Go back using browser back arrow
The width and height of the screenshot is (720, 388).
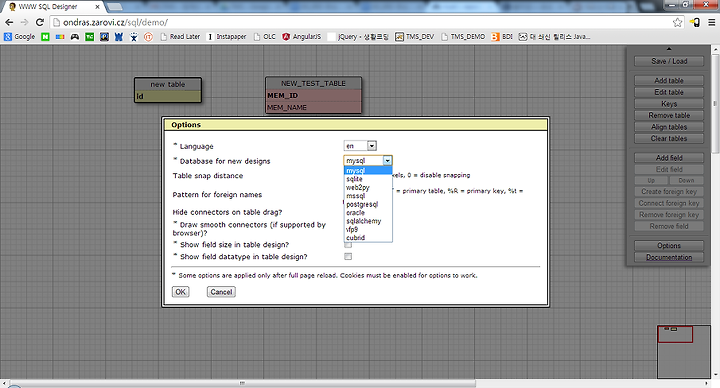(x=9, y=22)
